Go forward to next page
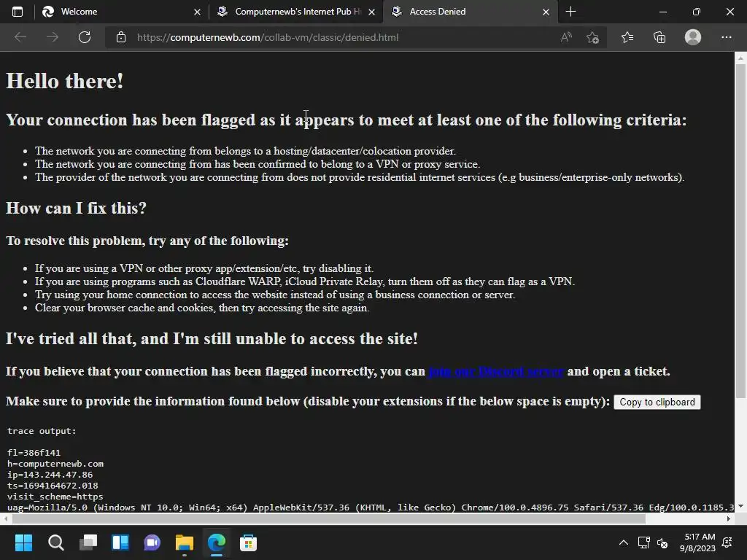This screenshot has width=747, height=560. [x=53, y=37]
